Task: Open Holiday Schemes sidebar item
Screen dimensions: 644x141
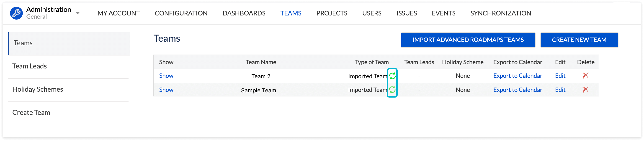Action: point(38,89)
